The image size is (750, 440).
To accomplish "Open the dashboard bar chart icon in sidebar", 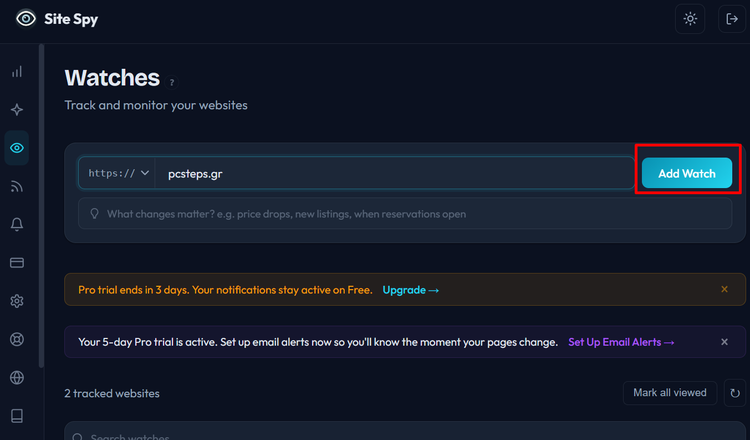I will [x=16, y=72].
